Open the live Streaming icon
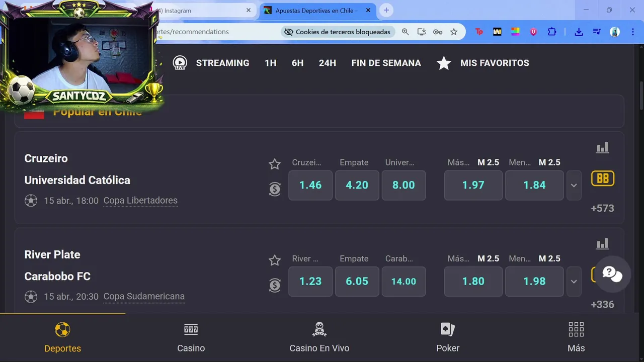Image resolution: width=644 pixels, height=362 pixels. pos(180,63)
